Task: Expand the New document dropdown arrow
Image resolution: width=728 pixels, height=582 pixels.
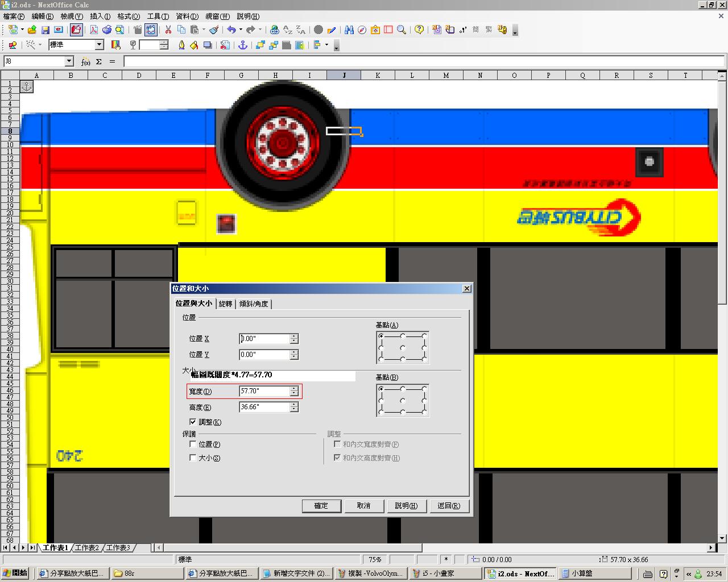Action: tap(22, 30)
